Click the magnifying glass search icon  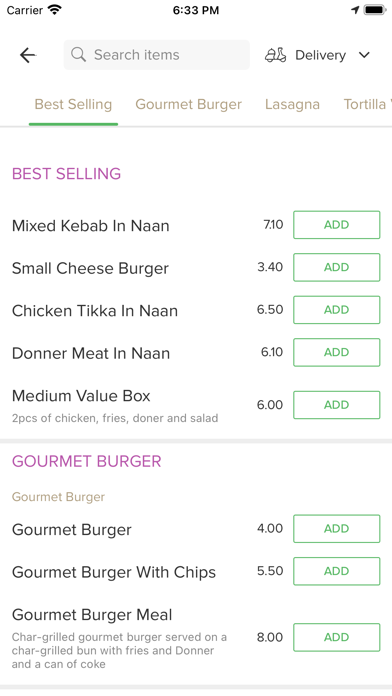point(78,55)
